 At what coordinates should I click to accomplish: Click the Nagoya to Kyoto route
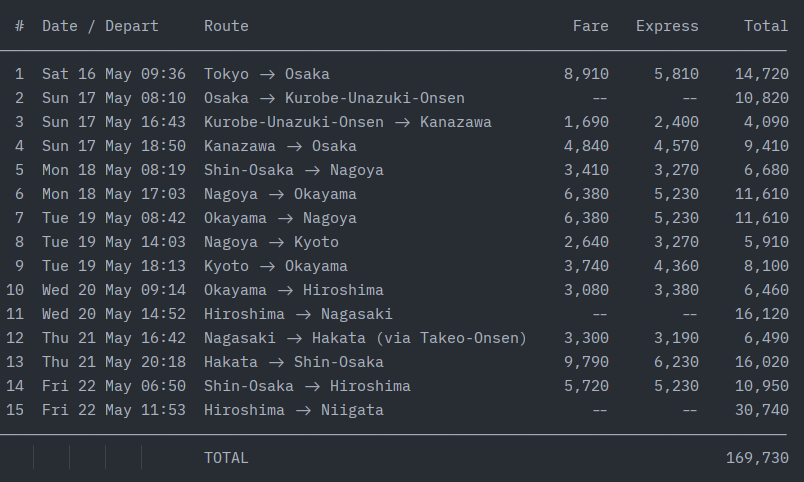(x=271, y=242)
